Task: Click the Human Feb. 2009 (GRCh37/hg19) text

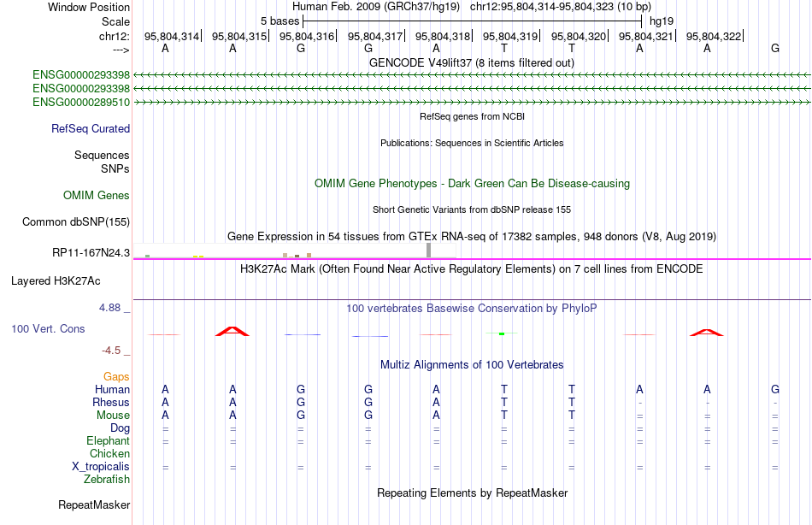Action: pyautogui.click(x=376, y=7)
